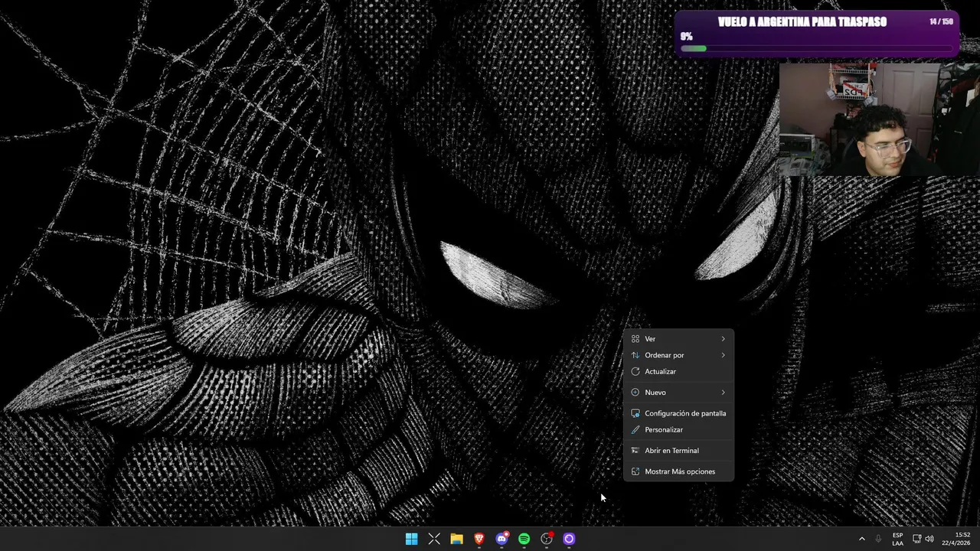Viewport: 980px width, 551px height.
Task: Choose Abrir en Terminal
Action: tap(678, 451)
